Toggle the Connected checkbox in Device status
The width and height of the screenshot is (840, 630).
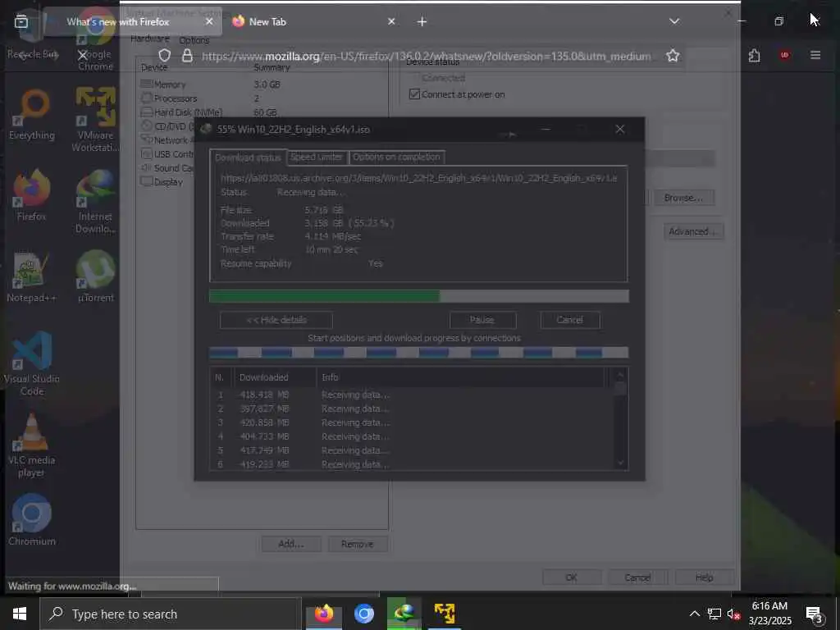pos(414,78)
